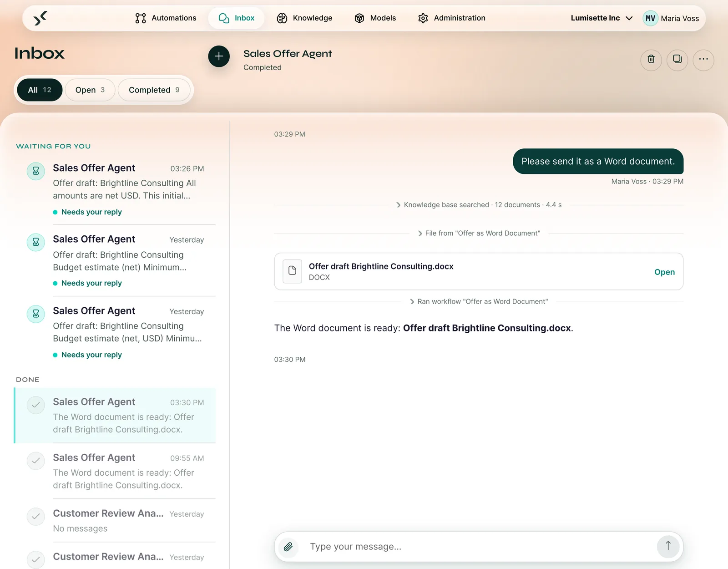Click the message input field

pos(478,546)
